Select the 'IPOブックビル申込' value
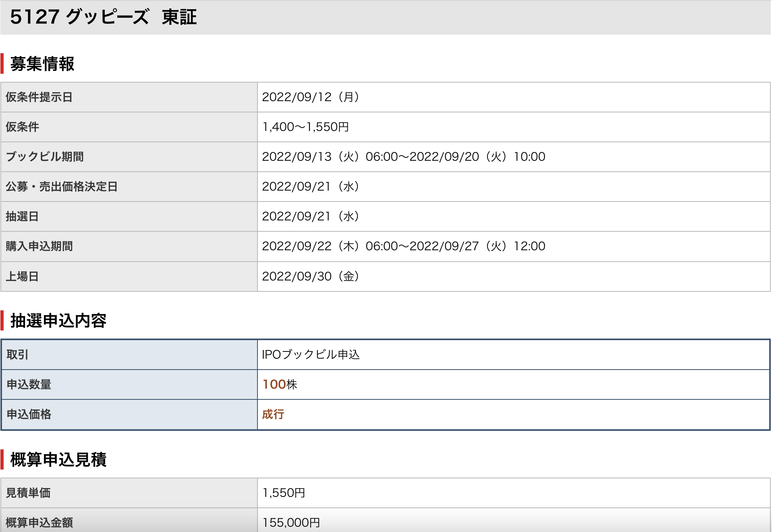 pyautogui.click(x=311, y=355)
